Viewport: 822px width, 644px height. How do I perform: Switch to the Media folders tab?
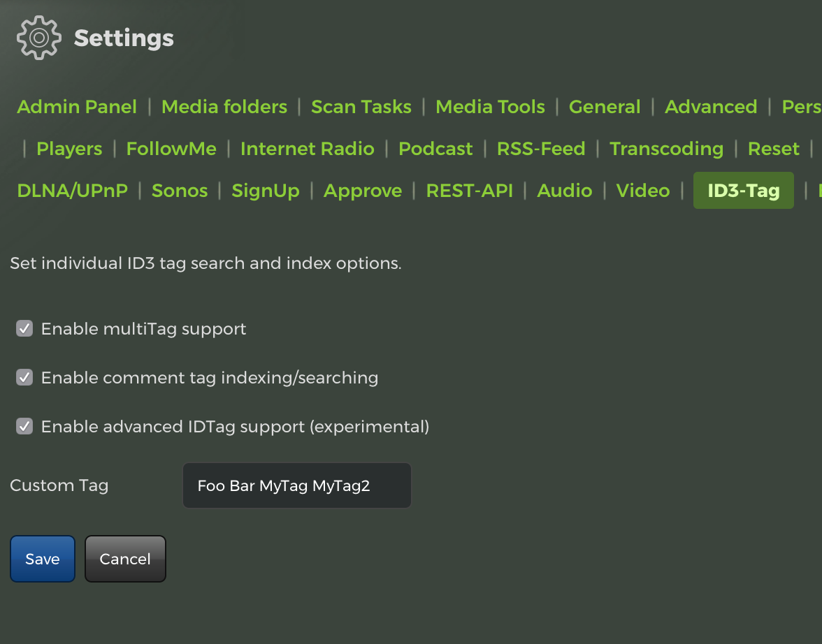[x=224, y=107]
